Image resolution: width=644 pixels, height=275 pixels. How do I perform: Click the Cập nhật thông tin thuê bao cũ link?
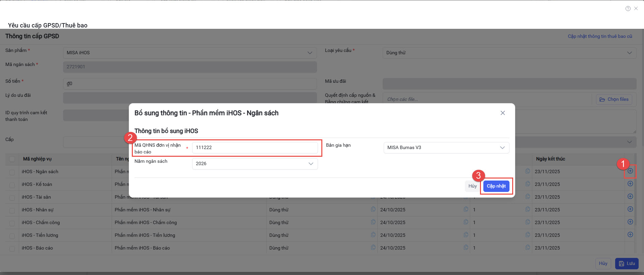[x=600, y=36]
